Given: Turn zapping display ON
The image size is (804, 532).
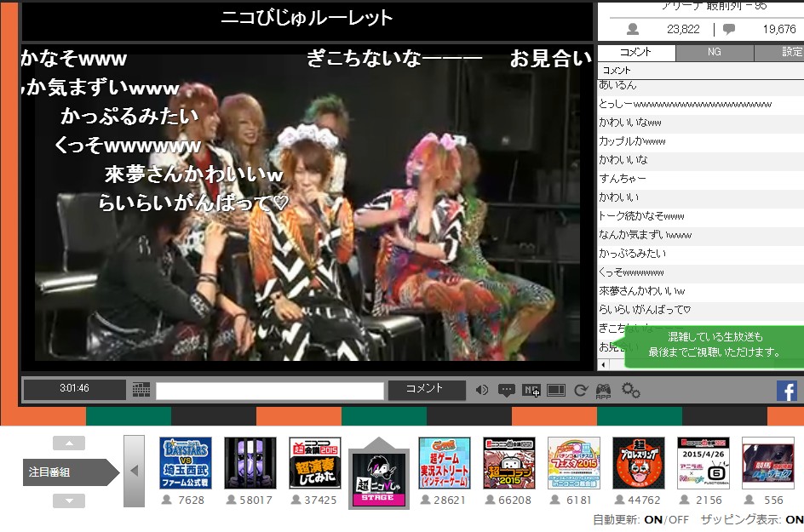Looking at the screenshot, I should (x=795, y=520).
